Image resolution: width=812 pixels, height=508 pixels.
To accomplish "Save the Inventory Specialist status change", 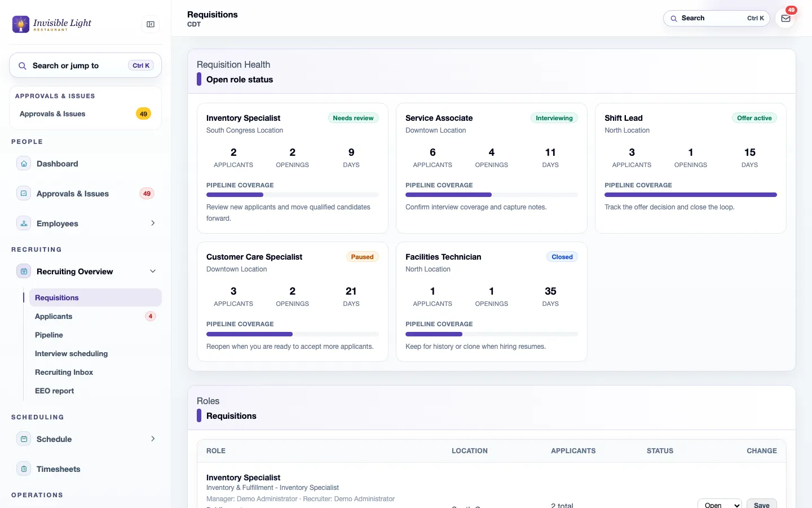I will pyautogui.click(x=761, y=505).
